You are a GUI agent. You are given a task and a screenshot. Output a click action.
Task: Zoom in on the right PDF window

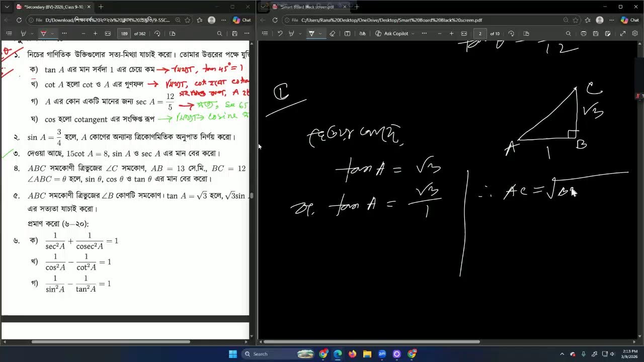point(451,33)
